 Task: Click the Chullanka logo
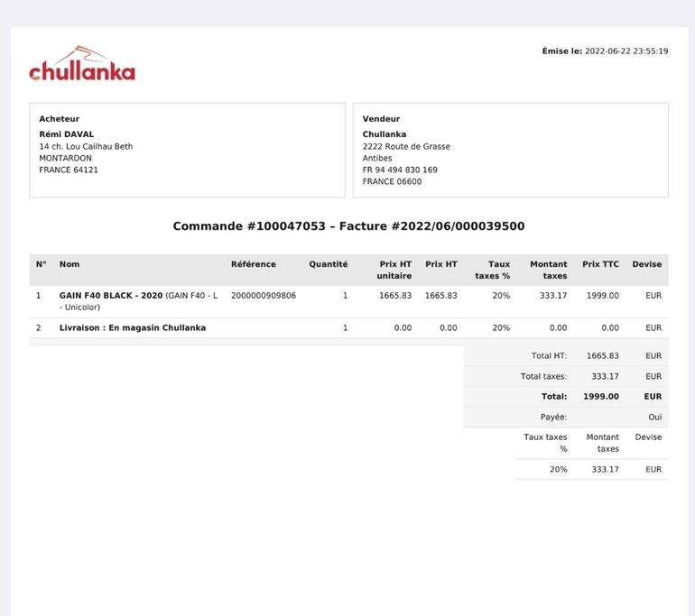pos(82,64)
